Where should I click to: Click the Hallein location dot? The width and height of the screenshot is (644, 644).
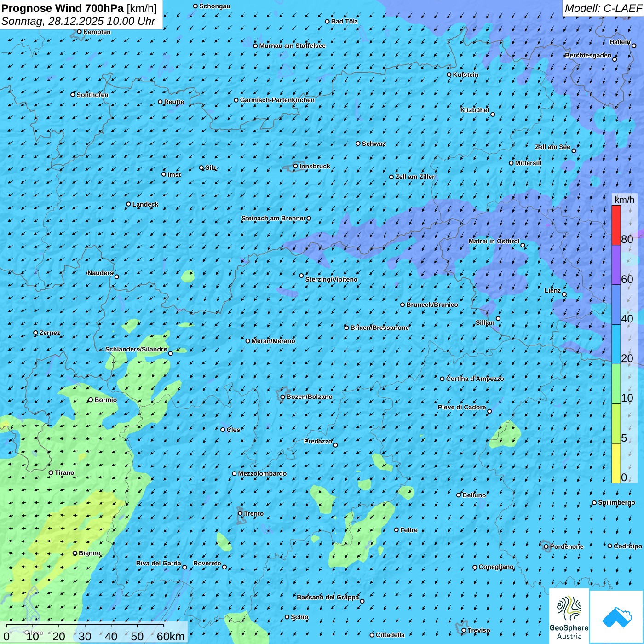pos(634,46)
